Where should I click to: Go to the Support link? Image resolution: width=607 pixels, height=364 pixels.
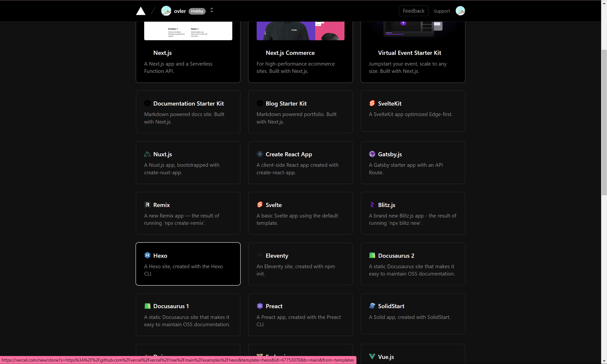pyautogui.click(x=442, y=11)
